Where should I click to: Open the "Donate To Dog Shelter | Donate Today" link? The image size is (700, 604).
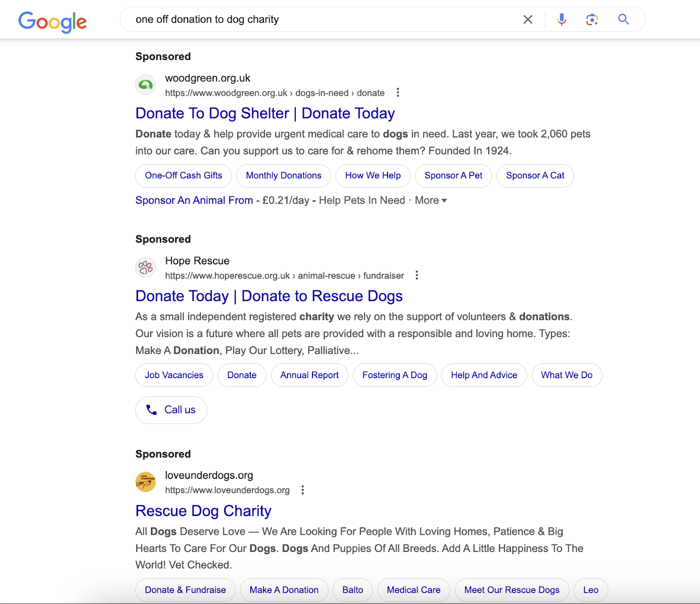tap(265, 113)
